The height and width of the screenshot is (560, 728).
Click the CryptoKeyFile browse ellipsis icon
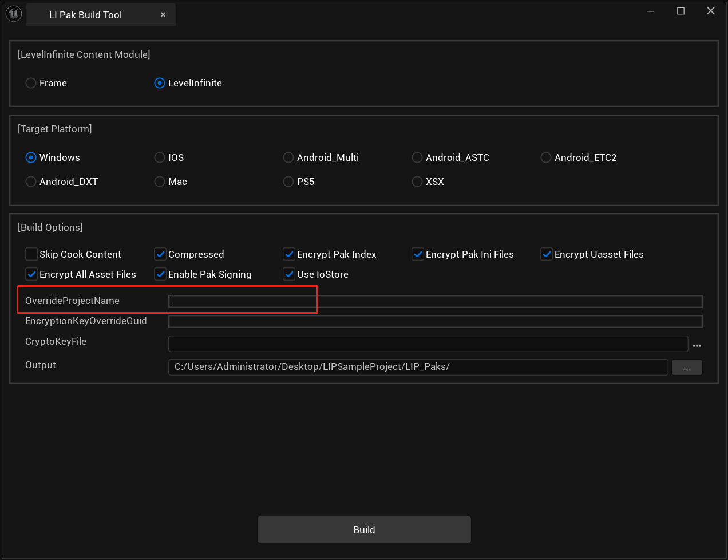coord(697,346)
